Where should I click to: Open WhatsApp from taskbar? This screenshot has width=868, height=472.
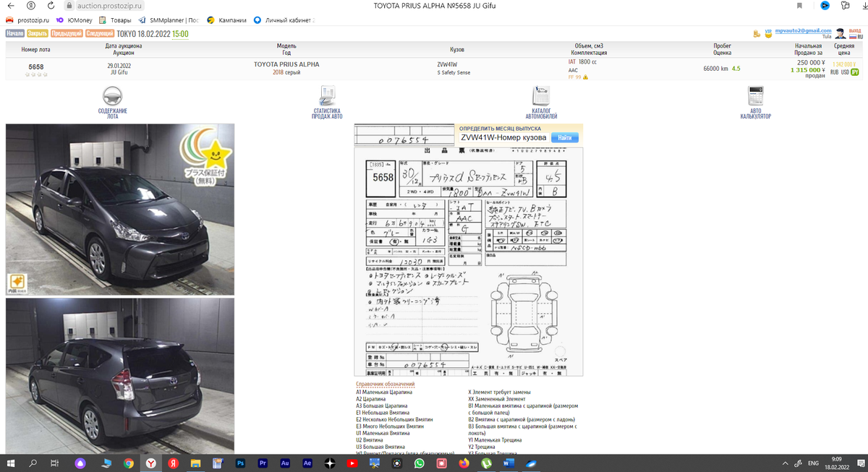click(x=419, y=463)
